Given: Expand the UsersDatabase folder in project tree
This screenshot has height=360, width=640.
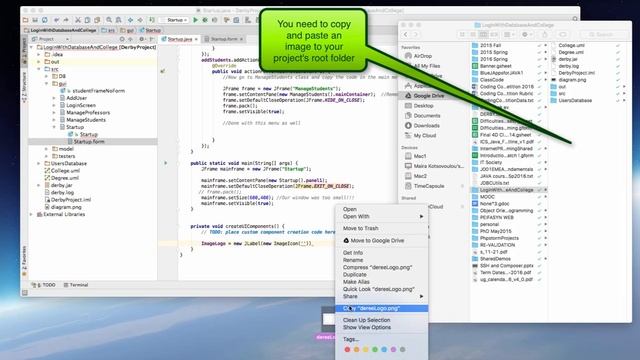Looking at the screenshot, I should click(39, 163).
